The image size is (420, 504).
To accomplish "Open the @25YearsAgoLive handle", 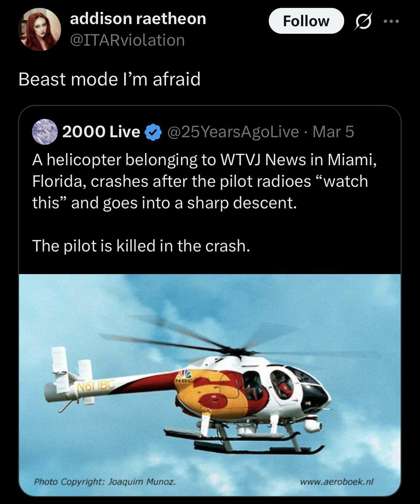I will tap(232, 132).
